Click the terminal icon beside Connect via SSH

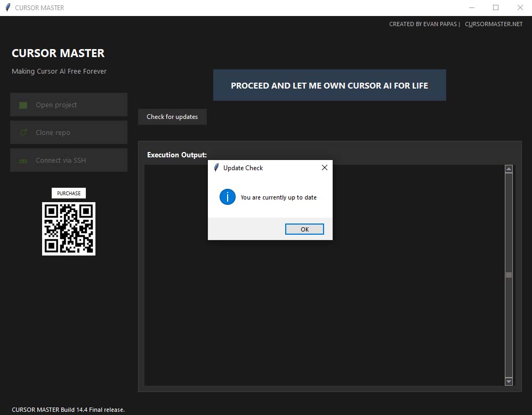[23, 161]
